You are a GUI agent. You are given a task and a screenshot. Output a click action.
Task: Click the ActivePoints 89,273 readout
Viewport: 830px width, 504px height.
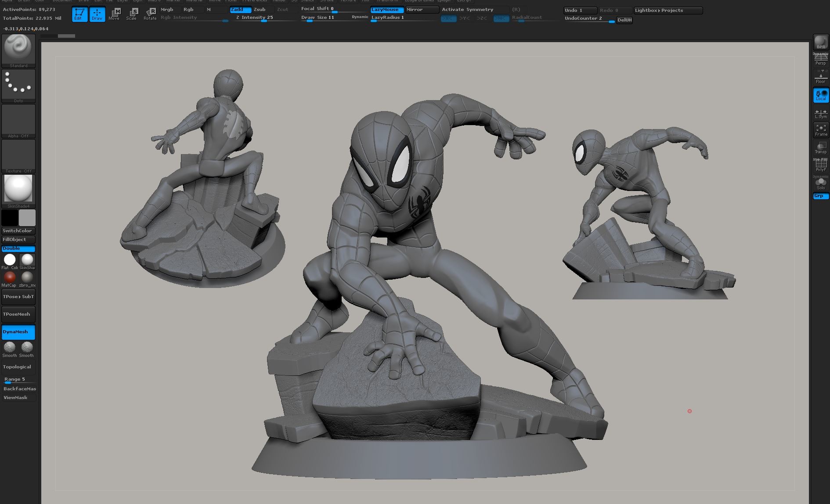(x=29, y=9)
